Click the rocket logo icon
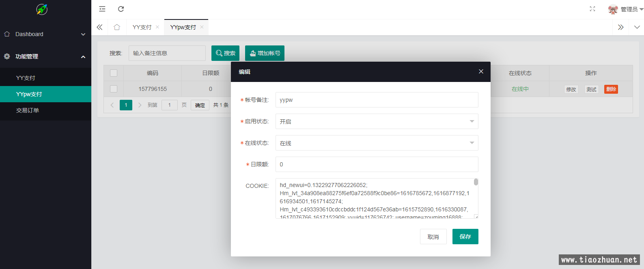 point(42,9)
